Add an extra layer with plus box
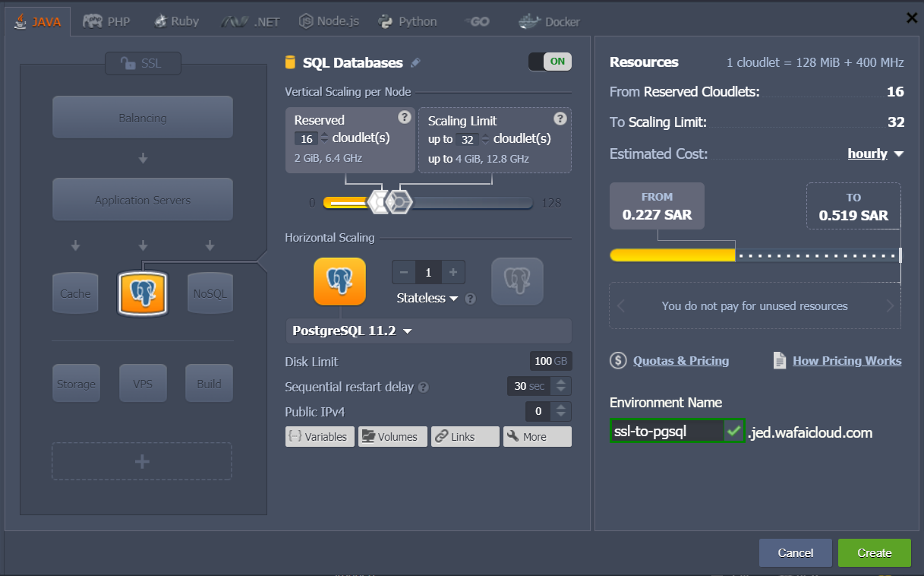The image size is (924, 576). point(142,461)
